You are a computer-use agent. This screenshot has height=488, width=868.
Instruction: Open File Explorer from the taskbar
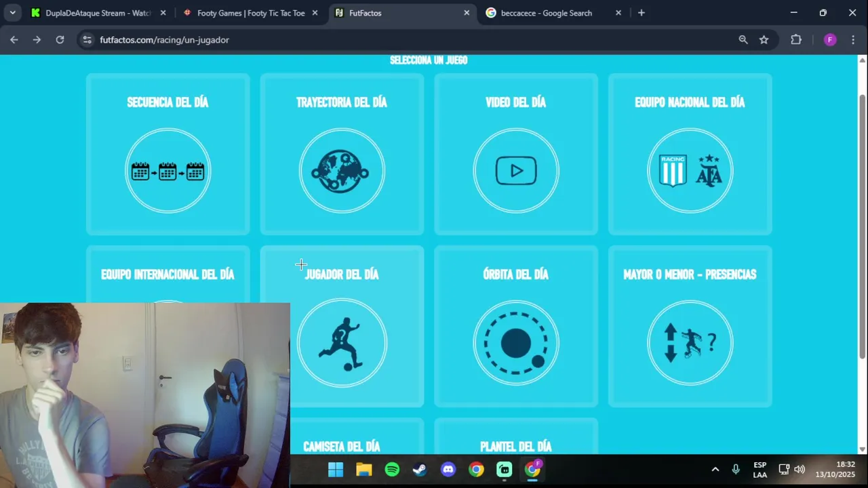[364, 470]
